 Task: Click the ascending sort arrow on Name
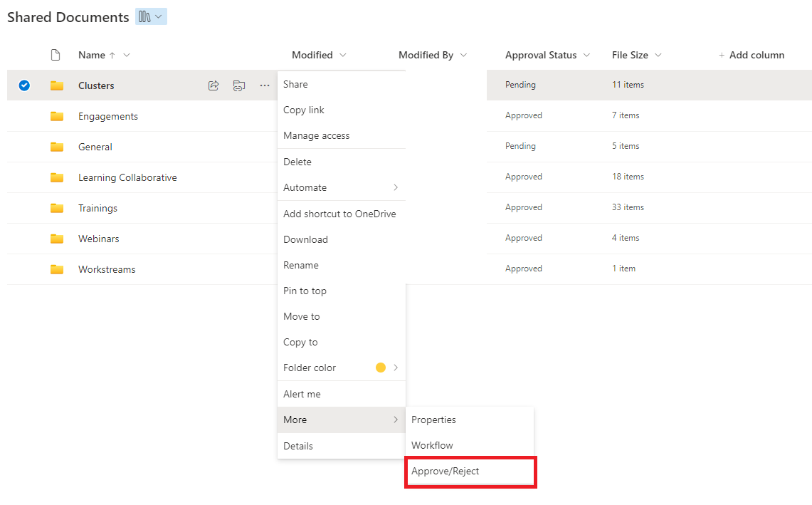tap(113, 54)
